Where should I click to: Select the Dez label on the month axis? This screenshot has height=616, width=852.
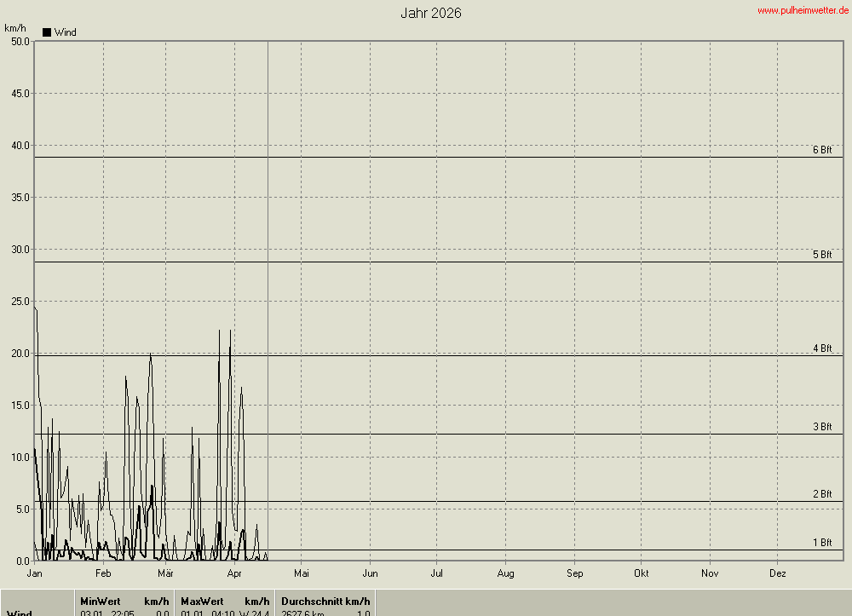tap(778, 573)
